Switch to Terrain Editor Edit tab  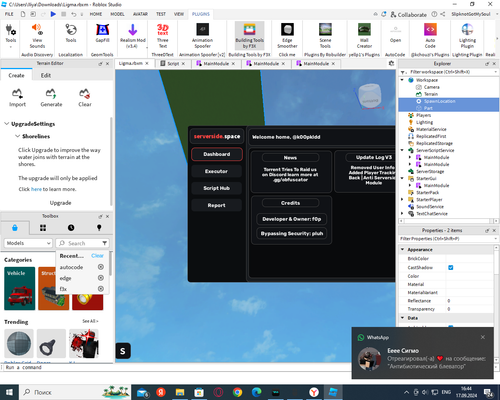point(46,75)
